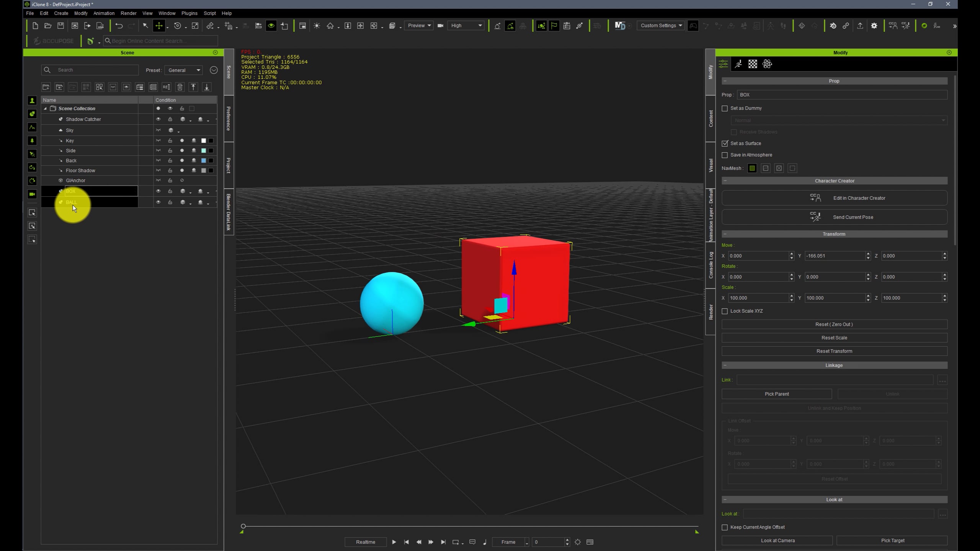Click the delete trash icon in Scene panel
The image size is (980, 551).
click(x=180, y=87)
